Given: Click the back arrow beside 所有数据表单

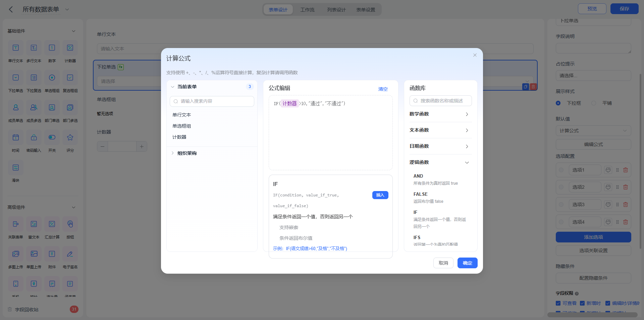Looking at the screenshot, I should point(11,9).
